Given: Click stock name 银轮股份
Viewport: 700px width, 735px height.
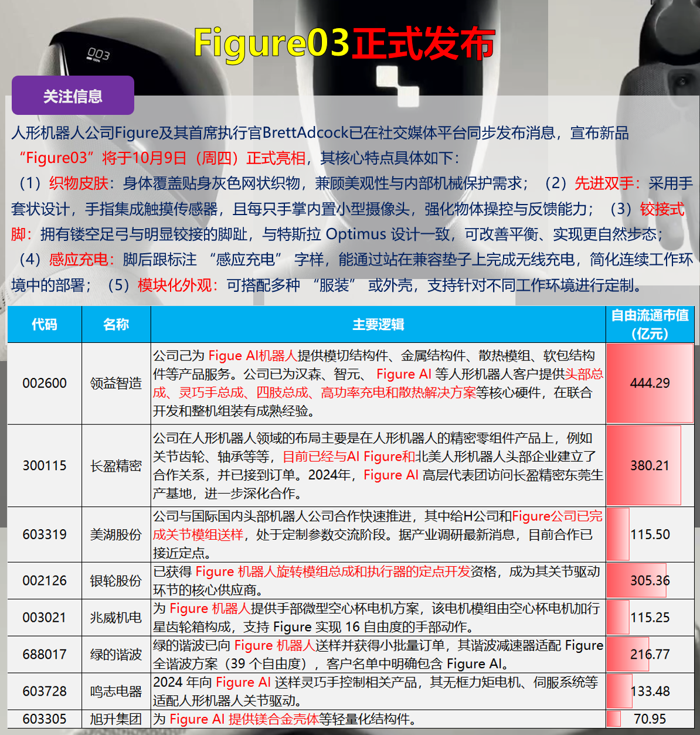Looking at the screenshot, I should [x=116, y=580].
